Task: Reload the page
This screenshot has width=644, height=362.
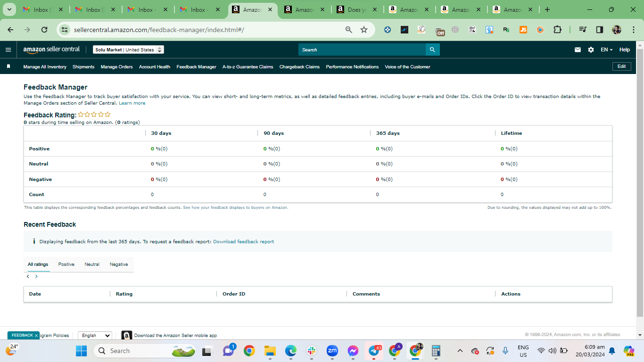Action: [44, 30]
